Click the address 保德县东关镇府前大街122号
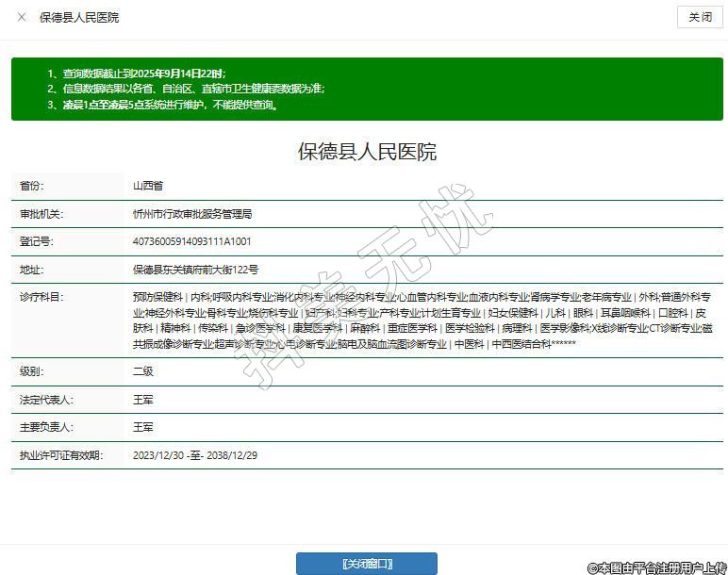 (x=195, y=269)
